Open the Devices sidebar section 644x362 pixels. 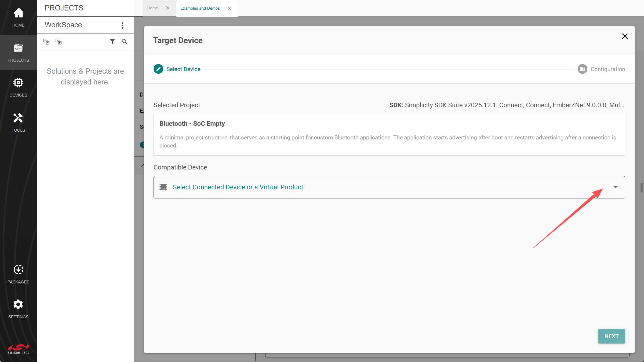point(18,87)
